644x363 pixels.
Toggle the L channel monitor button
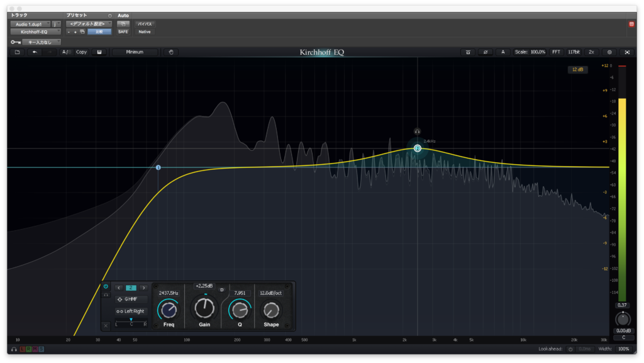[x=22, y=349]
